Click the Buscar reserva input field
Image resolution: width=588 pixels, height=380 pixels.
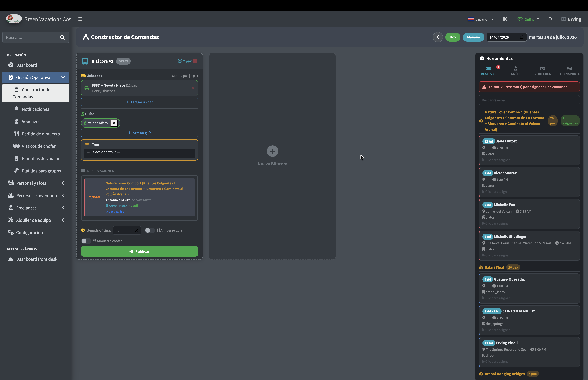click(529, 100)
